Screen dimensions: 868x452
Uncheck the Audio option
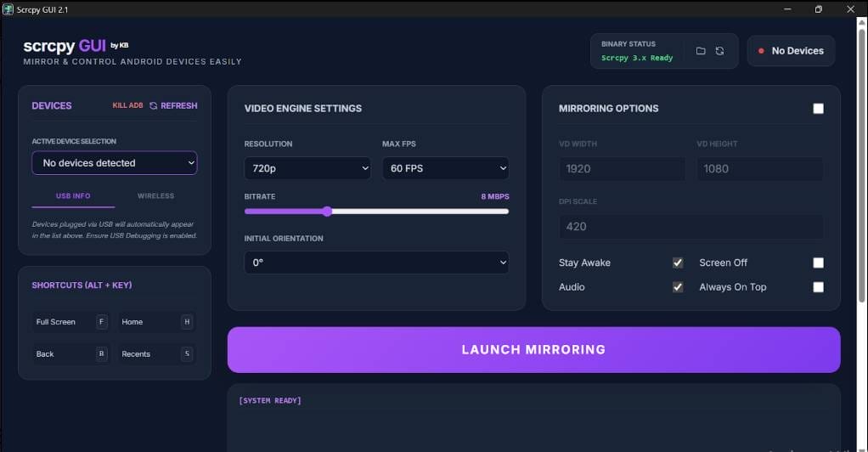pos(678,287)
